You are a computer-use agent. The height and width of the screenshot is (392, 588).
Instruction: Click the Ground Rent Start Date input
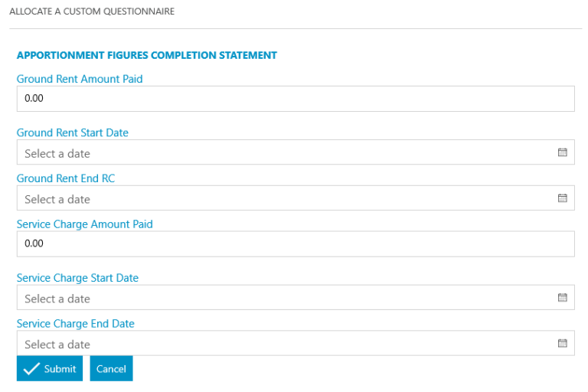pos(283,152)
